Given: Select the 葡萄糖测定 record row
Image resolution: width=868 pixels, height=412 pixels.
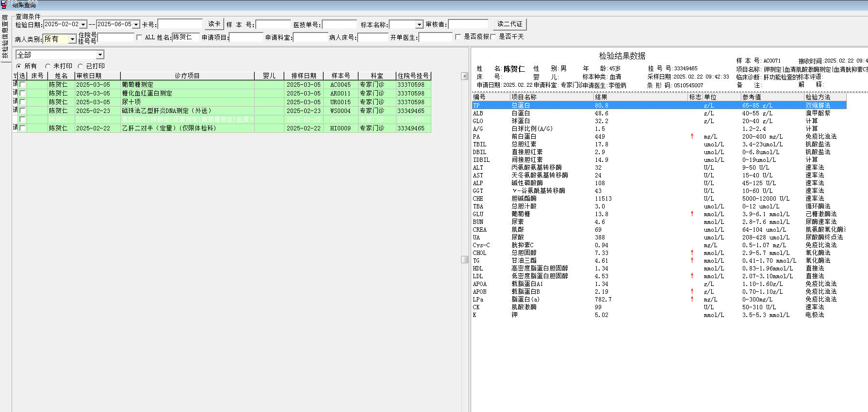Looking at the screenshot, I should (x=222, y=85).
